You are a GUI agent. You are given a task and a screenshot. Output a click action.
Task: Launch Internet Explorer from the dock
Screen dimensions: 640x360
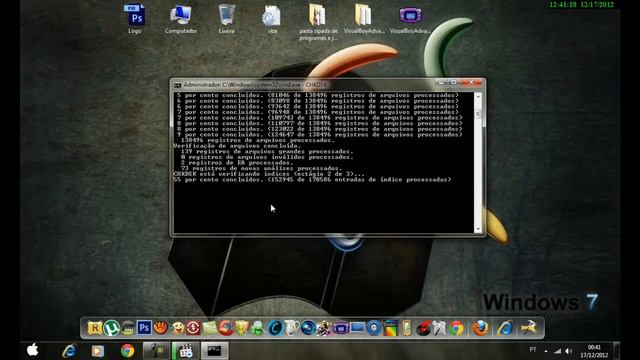pos(505,328)
